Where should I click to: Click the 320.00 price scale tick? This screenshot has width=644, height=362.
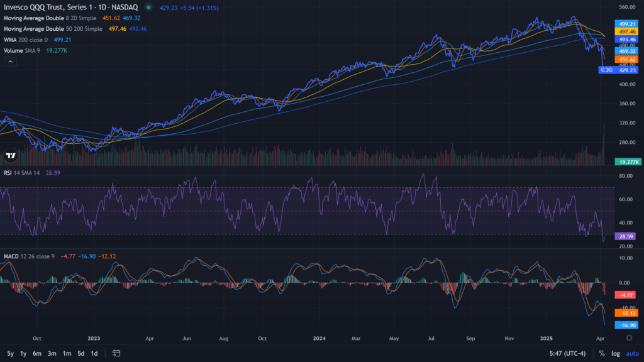pyautogui.click(x=627, y=123)
